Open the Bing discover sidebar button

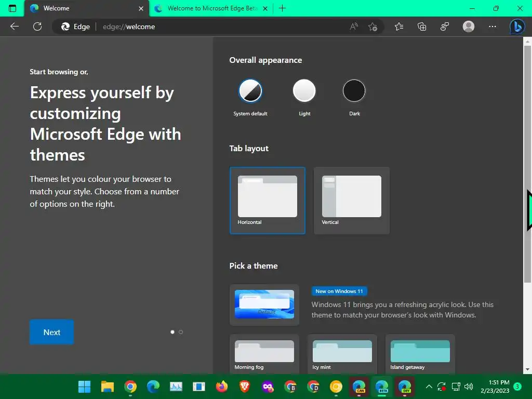pyautogui.click(x=517, y=26)
